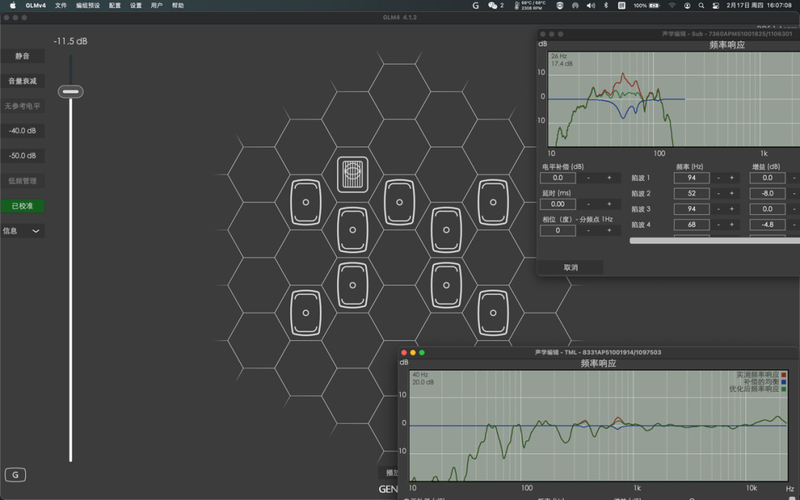Open the Bluetooth menu bar icon
This screenshot has width=800, height=500.
[x=606, y=5]
